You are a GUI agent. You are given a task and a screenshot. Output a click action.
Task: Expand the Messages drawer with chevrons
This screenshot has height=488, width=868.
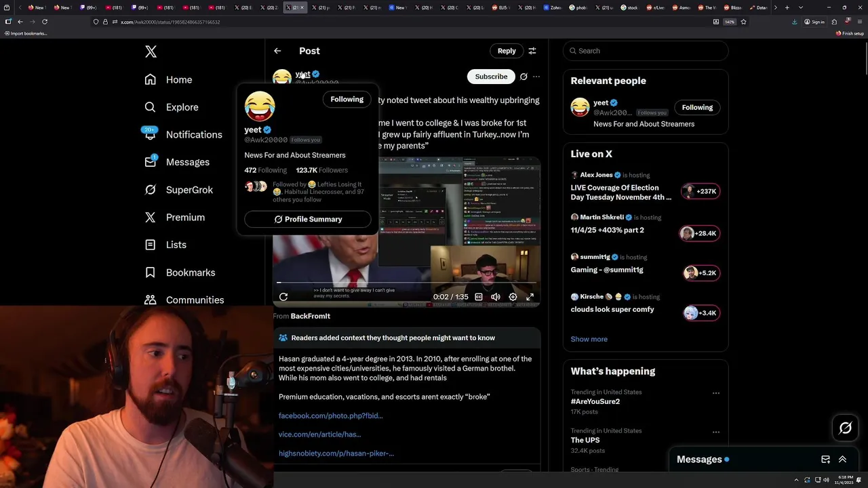pos(843,460)
